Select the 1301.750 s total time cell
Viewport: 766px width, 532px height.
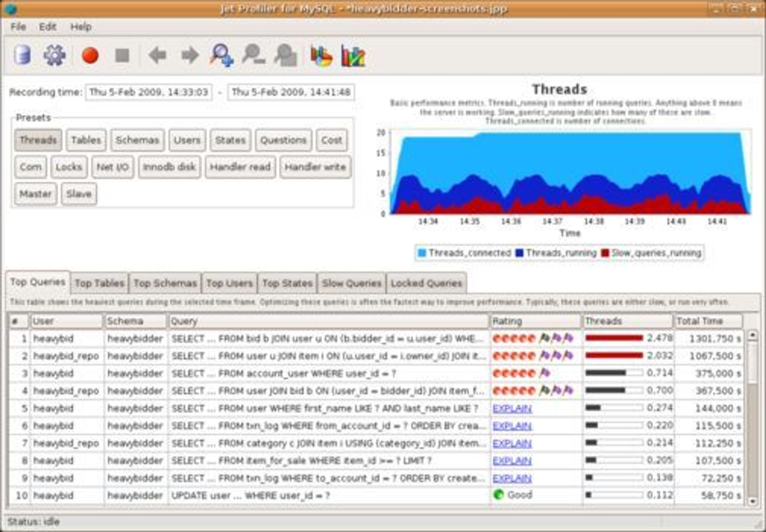709,339
